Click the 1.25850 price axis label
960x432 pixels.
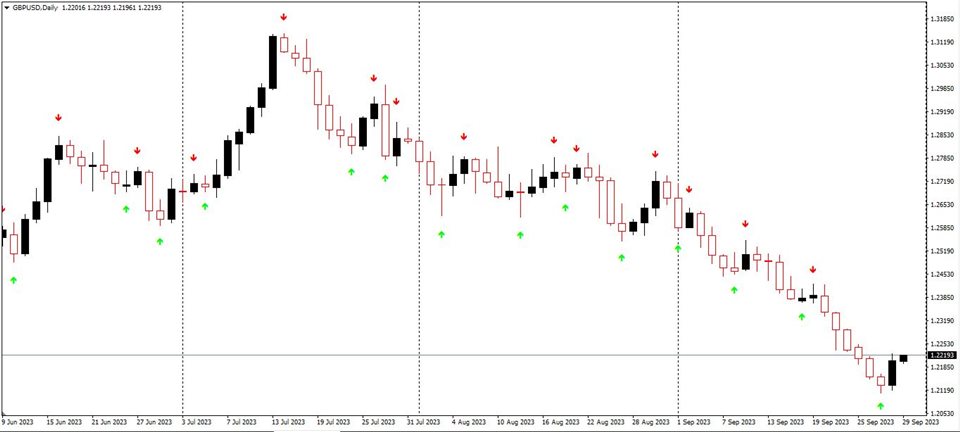(941, 228)
